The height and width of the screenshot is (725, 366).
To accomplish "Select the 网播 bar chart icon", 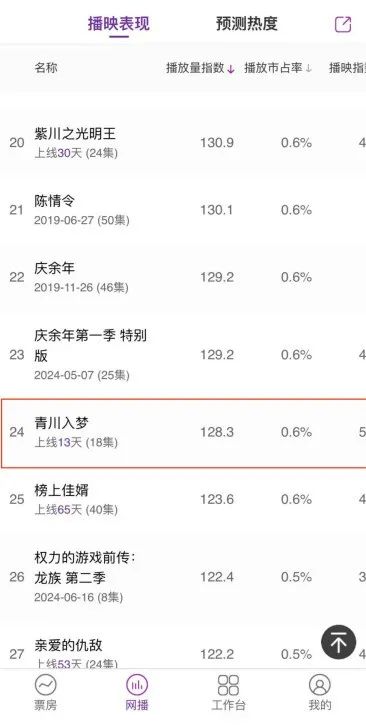I will (x=137, y=685).
